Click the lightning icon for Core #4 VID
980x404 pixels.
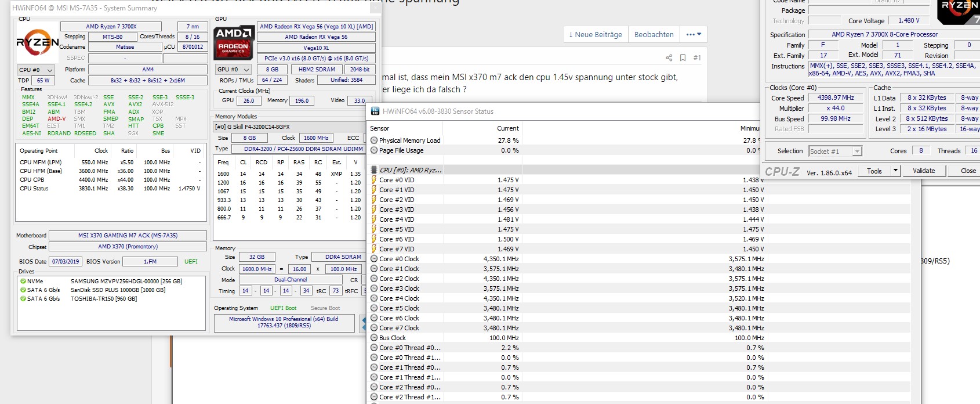374,219
